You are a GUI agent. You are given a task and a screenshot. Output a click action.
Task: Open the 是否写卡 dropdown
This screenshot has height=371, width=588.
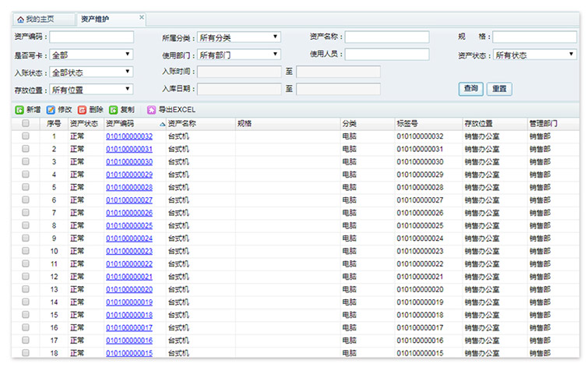[91, 55]
